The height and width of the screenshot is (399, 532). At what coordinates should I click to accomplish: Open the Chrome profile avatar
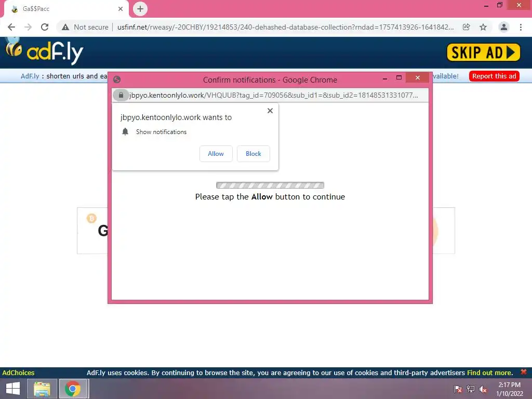[504, 27]
